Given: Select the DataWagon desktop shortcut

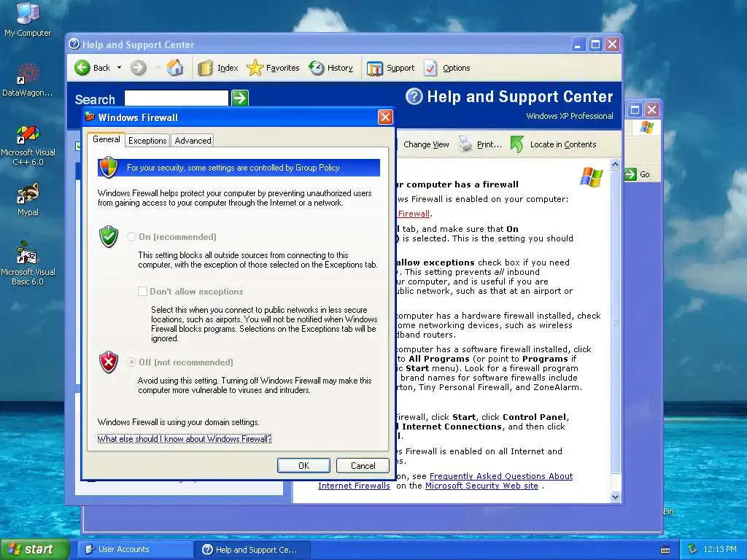Looking at the screenshot, I should point(28,80).
